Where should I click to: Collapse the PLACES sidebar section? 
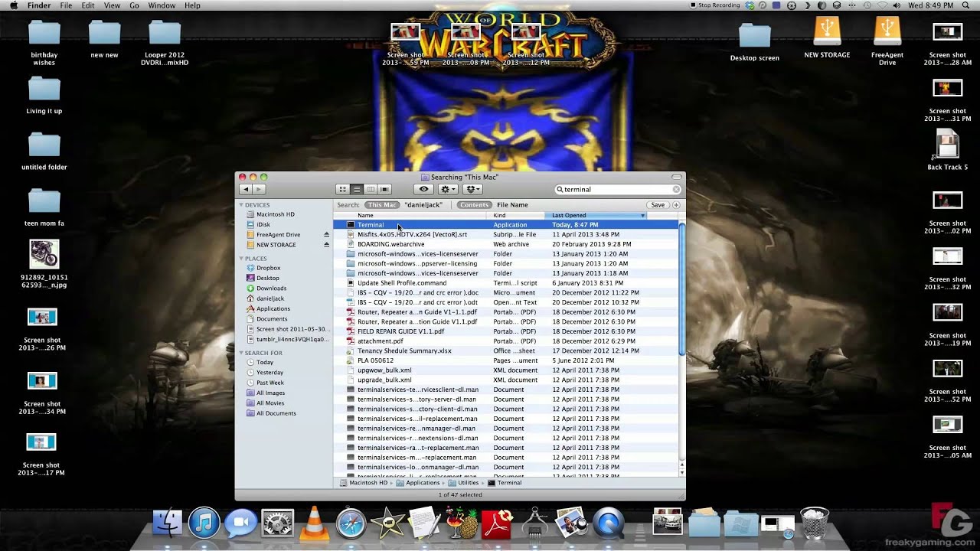click(x=241, y=259)
